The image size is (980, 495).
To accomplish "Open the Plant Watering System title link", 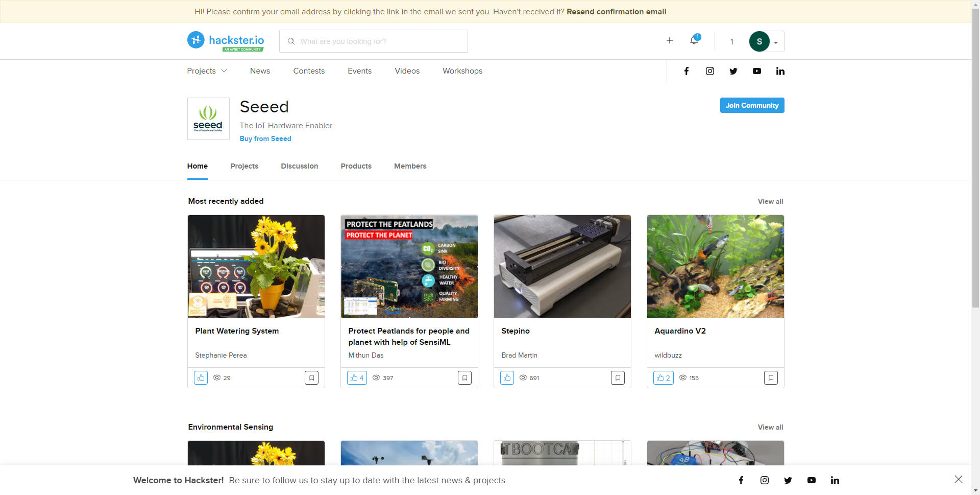I will (237, 331).
